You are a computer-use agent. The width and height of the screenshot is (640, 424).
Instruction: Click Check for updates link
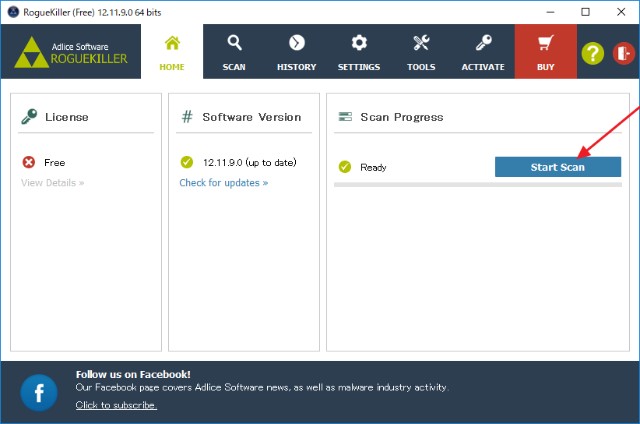click(223, 183)
